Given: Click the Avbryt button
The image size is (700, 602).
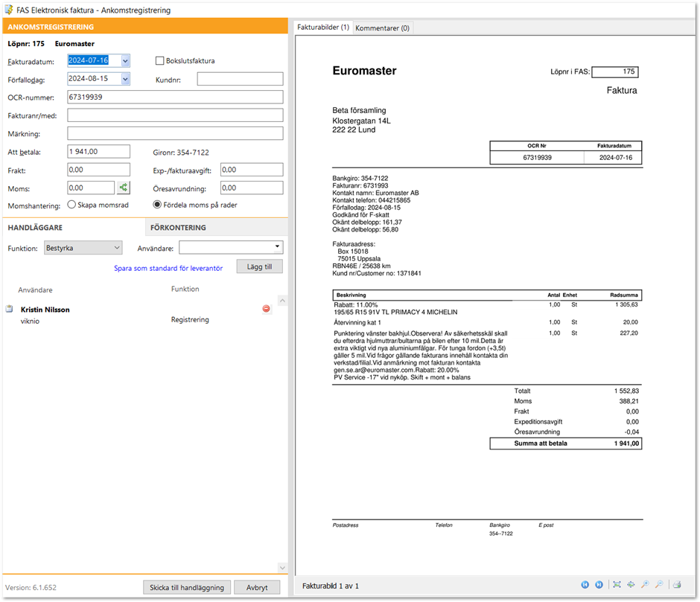Looking at the screenshot, I should (257, 587).
